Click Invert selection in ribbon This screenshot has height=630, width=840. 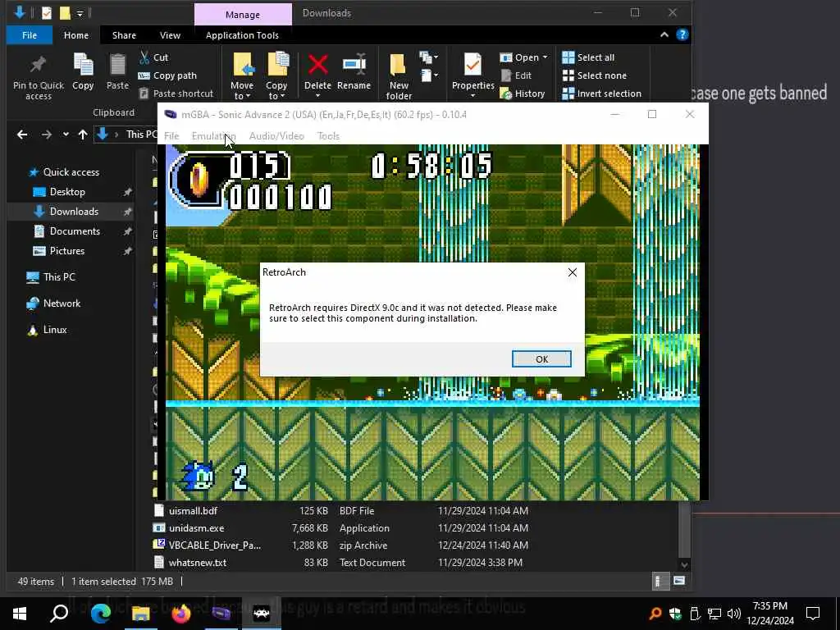pyautogui.click(x=601, y=94)
